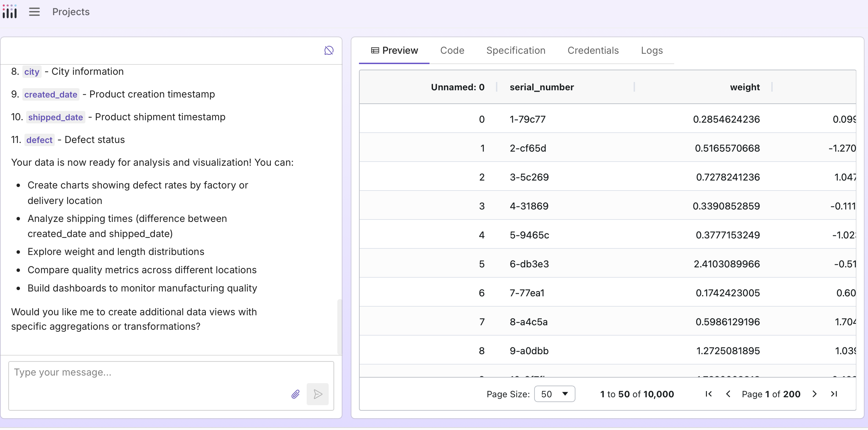868x430 pixels.
Task: Click weight value 0.5986129196
Action: coord(728,322)
